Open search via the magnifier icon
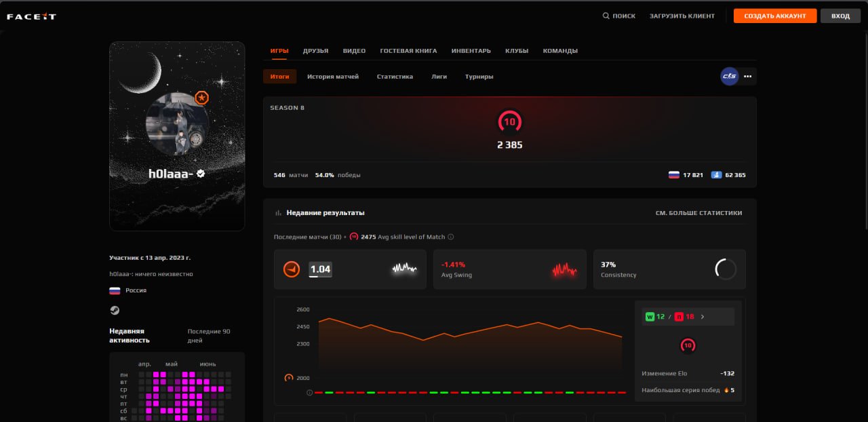 click(606, 16)
